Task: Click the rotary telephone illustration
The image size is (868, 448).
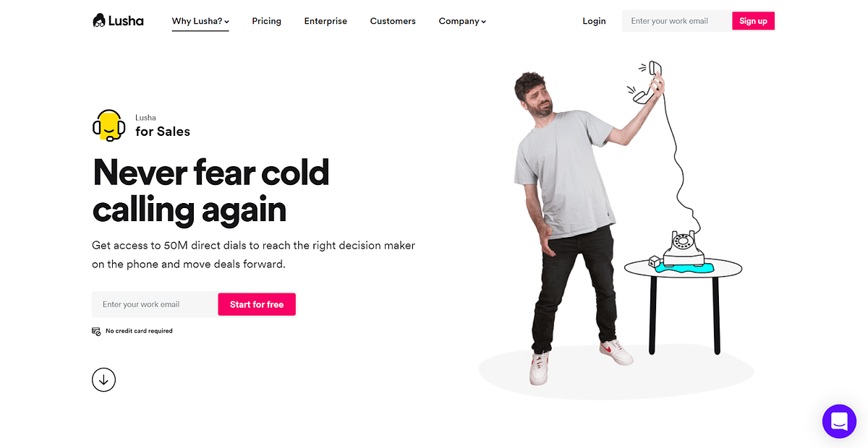Action: coord(684,251)
